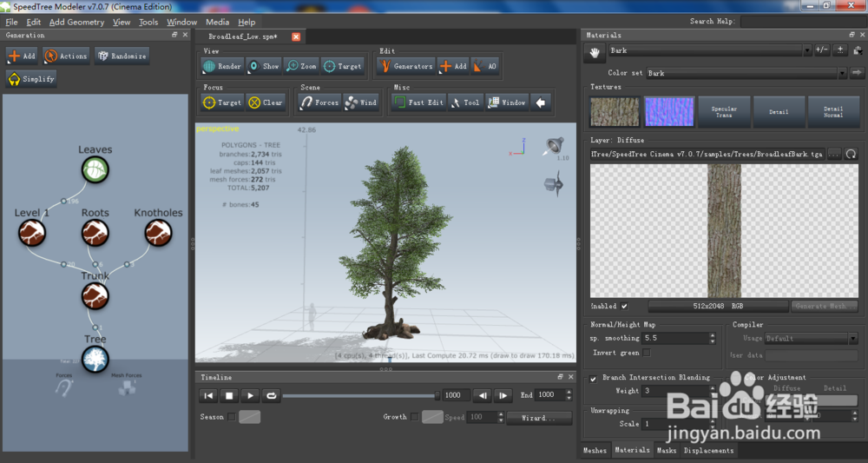Click the AO edit button
The width and height of the screenshot is (868, 463).
[484, 66]
